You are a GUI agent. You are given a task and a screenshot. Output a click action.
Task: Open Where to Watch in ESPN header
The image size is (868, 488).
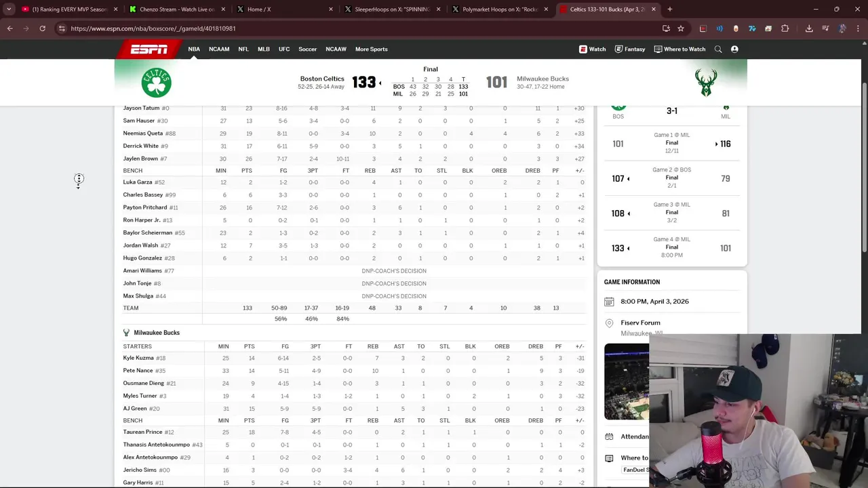click(x=679, y=49)
